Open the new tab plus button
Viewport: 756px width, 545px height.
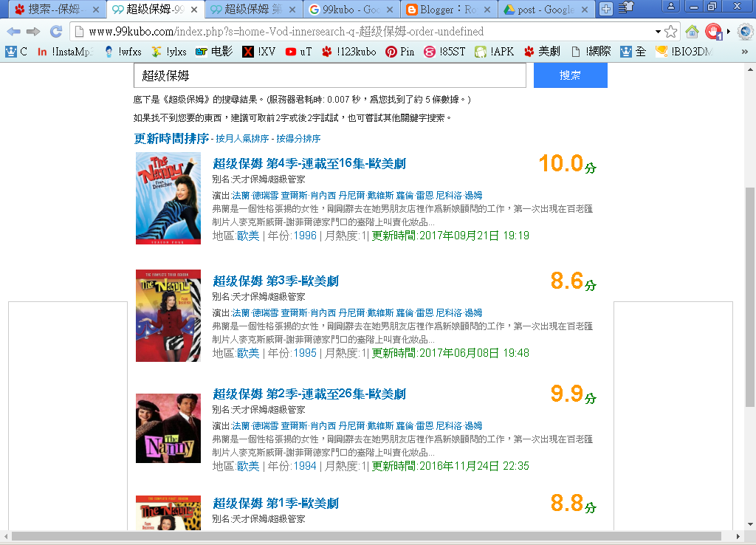click(x=606, y=9)
